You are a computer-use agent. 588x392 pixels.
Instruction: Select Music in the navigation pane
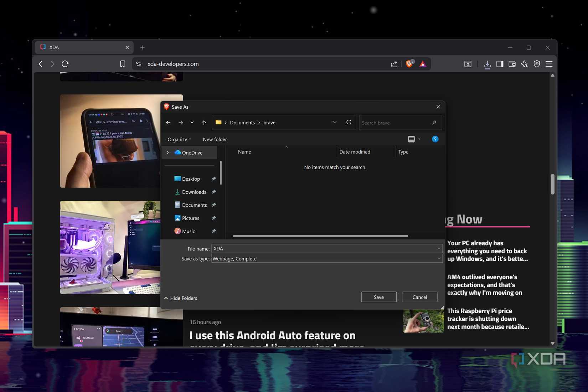coord(188,231)
